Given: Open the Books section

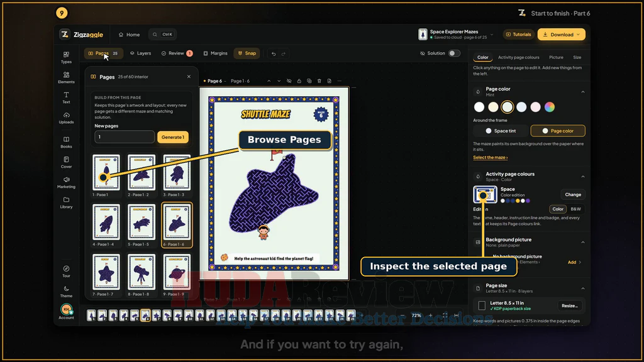Looking at the screenshot, I should 66,142.
